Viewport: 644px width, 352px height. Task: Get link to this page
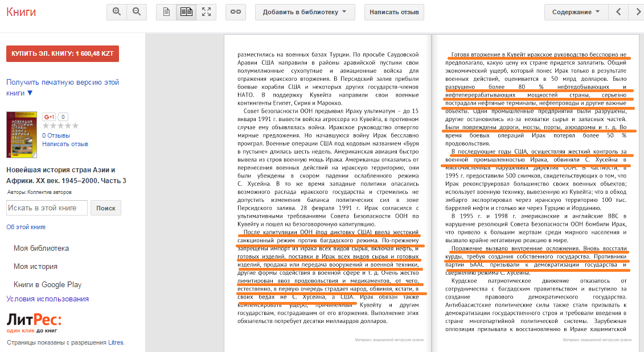coord(236,13)
